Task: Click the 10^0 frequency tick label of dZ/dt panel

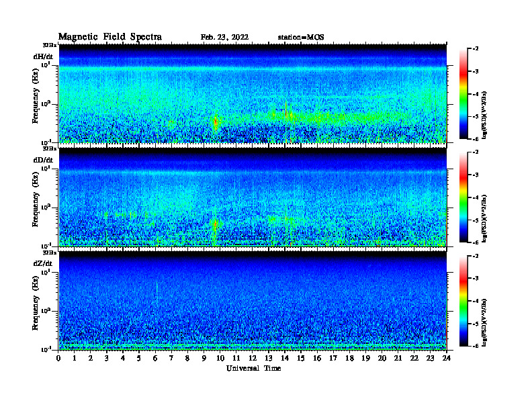Action: [46, 311]
